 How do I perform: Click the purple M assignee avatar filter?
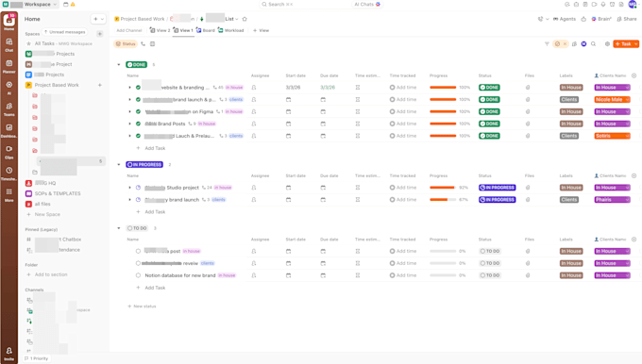[583, 43]
